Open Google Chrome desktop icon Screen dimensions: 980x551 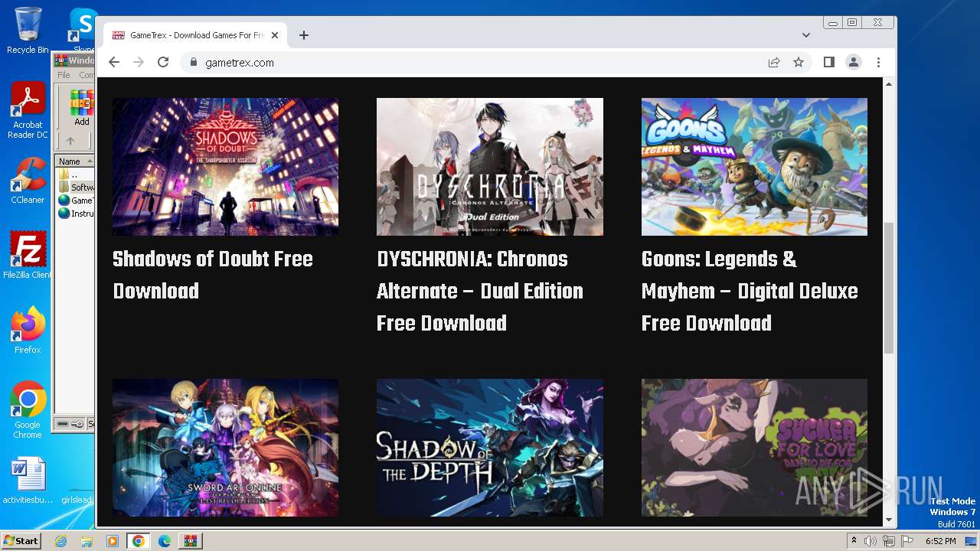[x=28, y=409]
